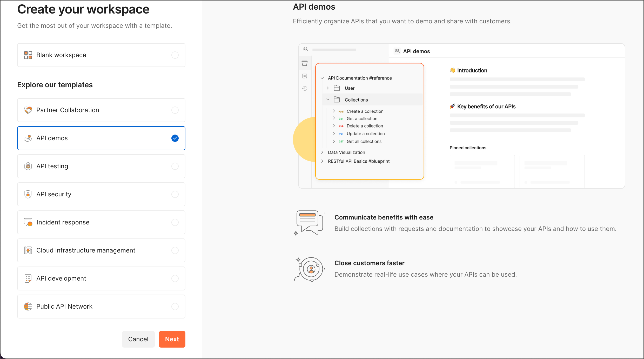Click the History icon in the preview sidebar
The image size is (644, 359).
pyautogui.click(x=305, y=88)
